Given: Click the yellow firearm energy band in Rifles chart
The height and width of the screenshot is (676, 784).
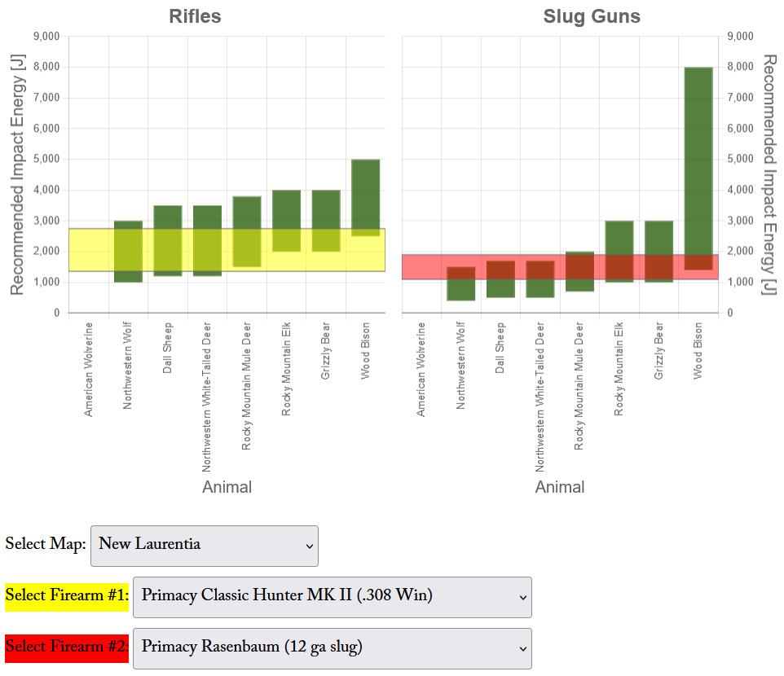Looking at the screenshot, I should [90, 248].
